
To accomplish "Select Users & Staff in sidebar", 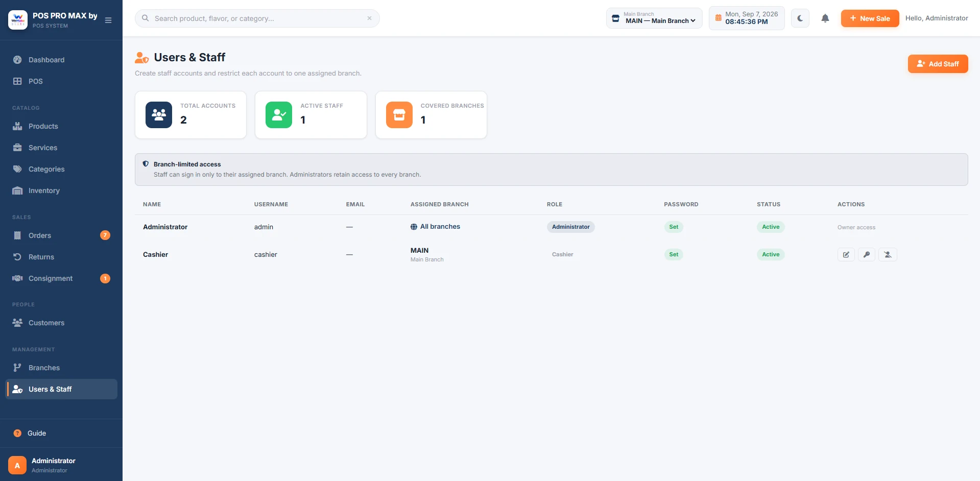I will coord(61,389).
